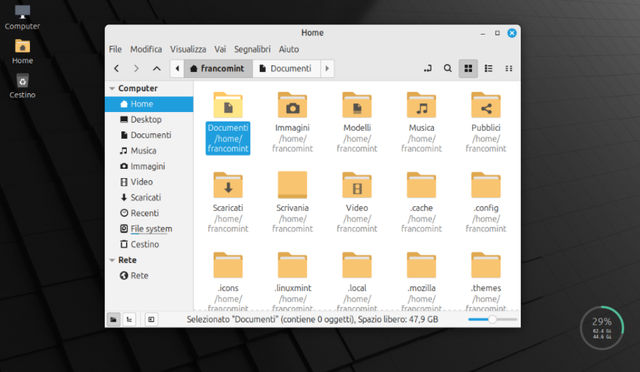Show tree view in the sidebar
This screenshot has height=372, width=640.
pos(129,319)
